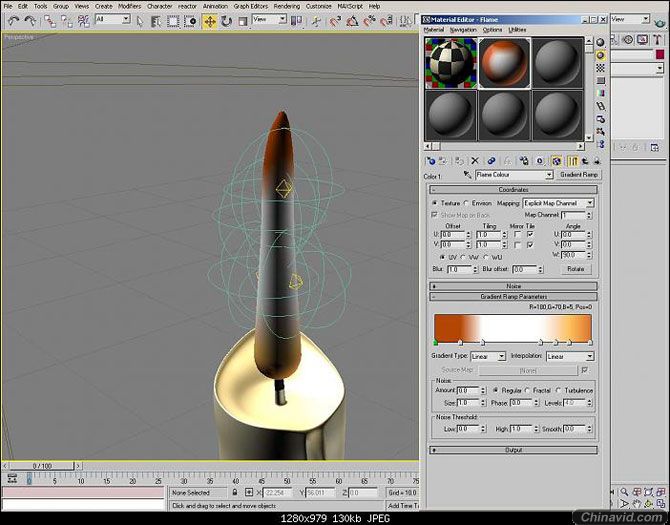Click the 0 / 100 time slider

(x=42, y=466)
